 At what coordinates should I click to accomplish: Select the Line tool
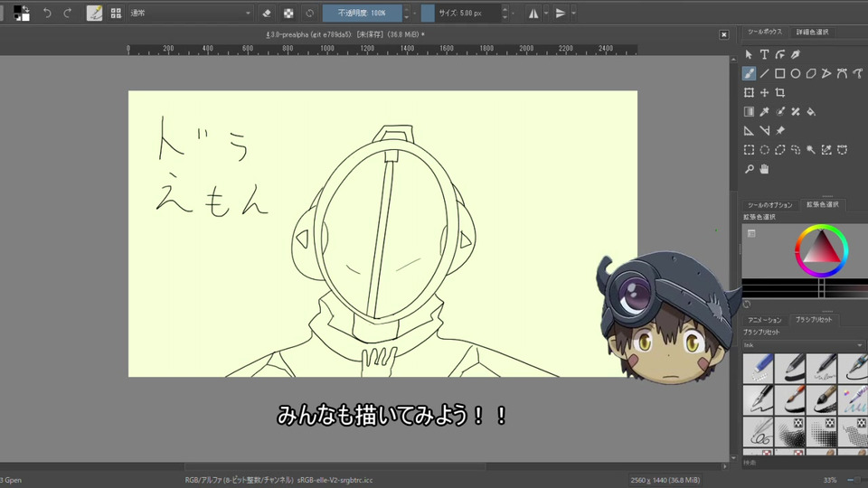coord(765,73)
